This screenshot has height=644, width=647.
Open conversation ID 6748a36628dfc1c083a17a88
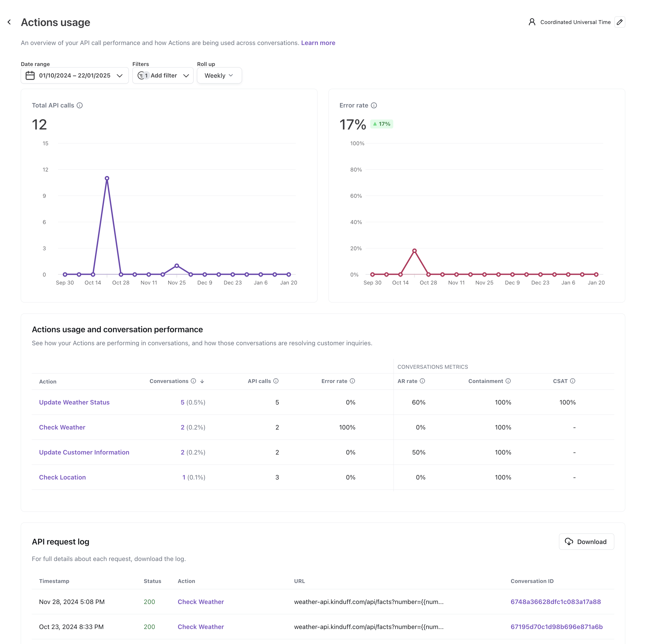coord(556,602)
